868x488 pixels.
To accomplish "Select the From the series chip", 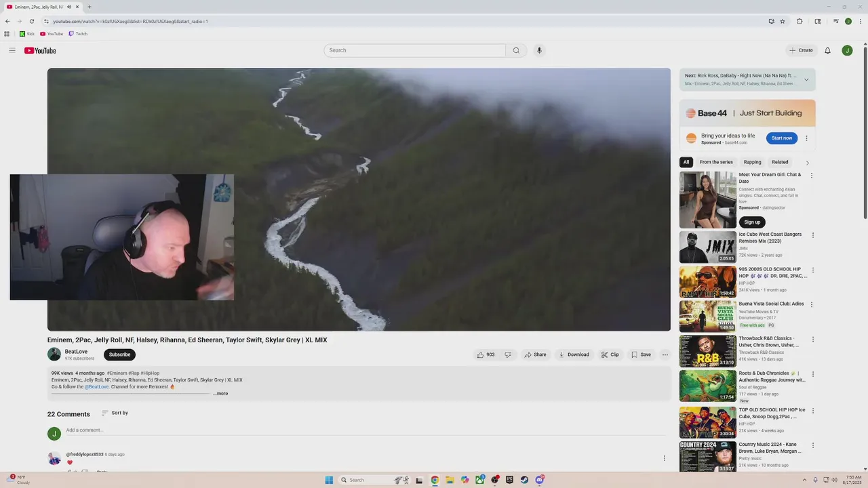I will point(716,162).
